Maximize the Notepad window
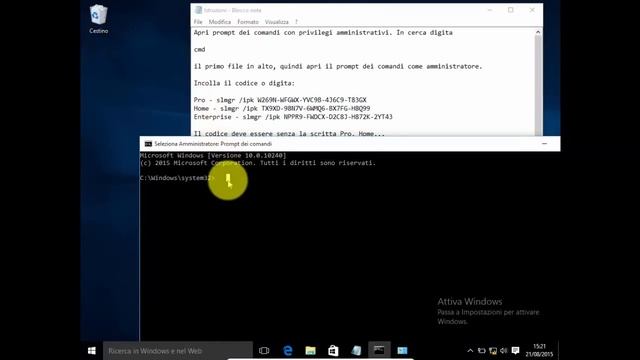Viewport: 640px width, 360px height. pyautogui.click(x=511, y=10)
